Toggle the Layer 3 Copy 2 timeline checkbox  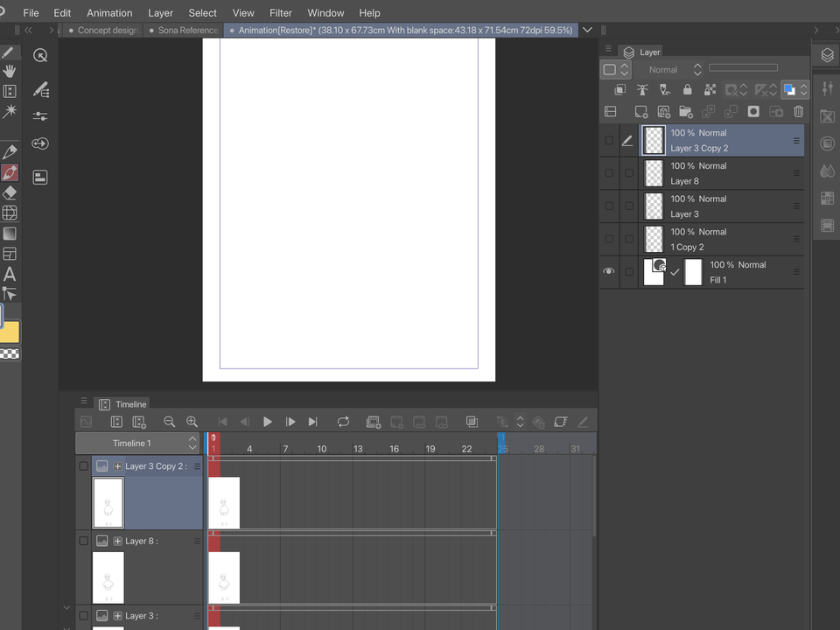pos(84,466)
